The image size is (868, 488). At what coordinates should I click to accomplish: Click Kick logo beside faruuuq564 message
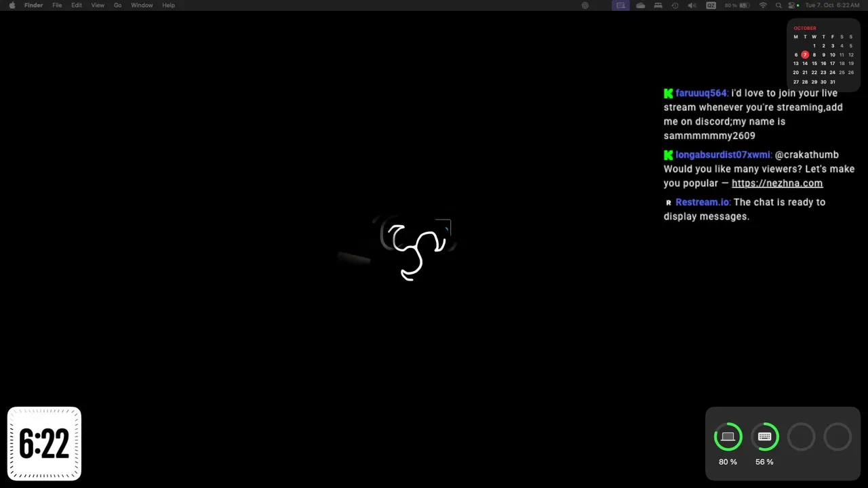(668, 94)
